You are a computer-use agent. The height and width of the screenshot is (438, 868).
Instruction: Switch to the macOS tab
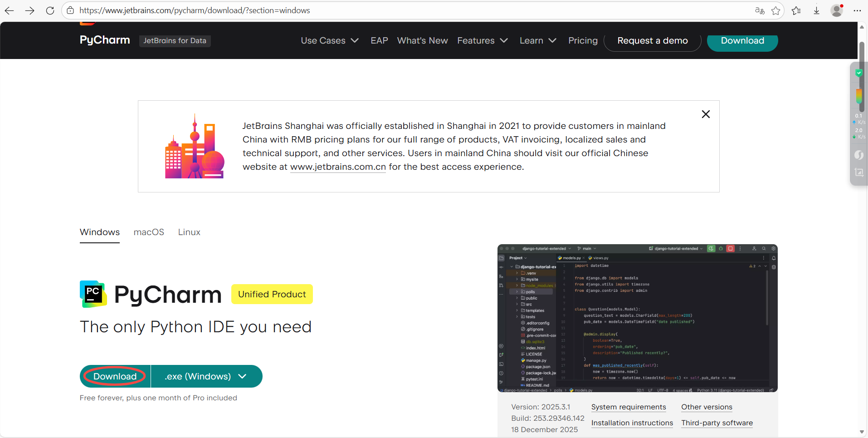[x=148, y=232]
